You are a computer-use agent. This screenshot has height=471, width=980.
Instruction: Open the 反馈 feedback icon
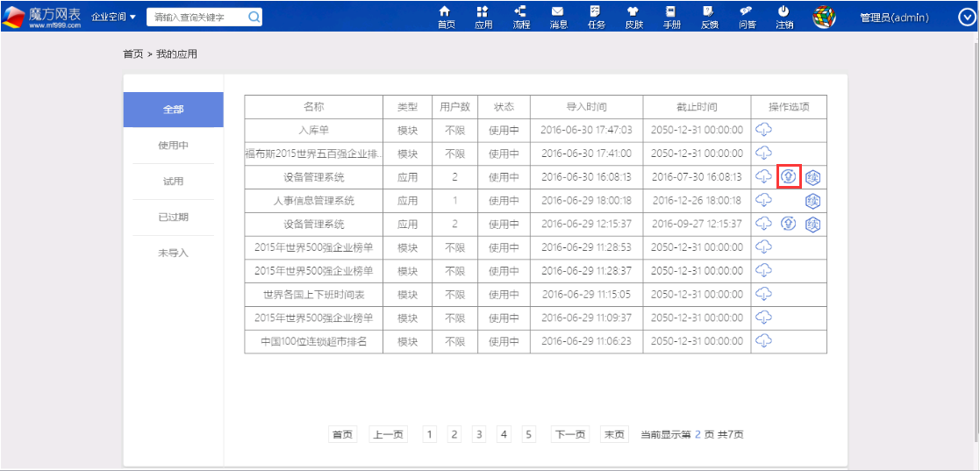coord(709,18)
